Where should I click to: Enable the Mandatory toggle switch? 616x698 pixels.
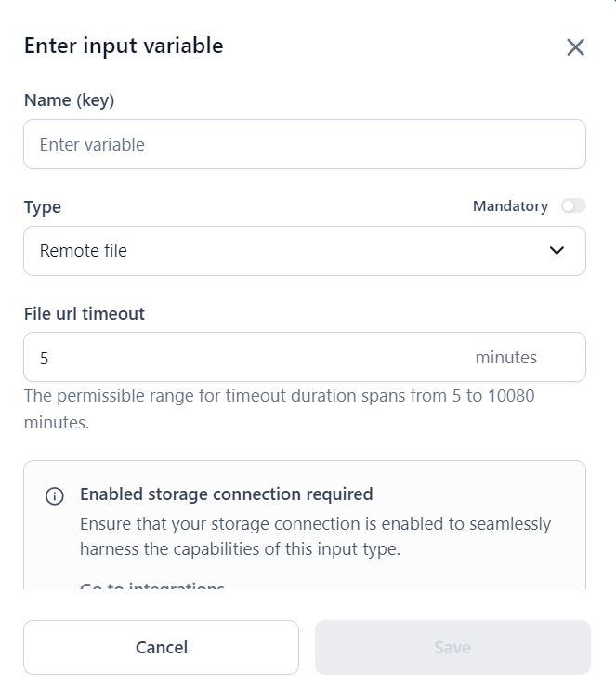(573, 206)
